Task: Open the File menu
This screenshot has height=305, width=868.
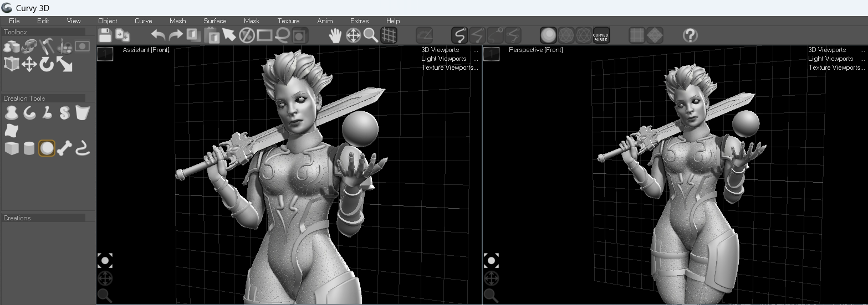Action: coord(14,21)
